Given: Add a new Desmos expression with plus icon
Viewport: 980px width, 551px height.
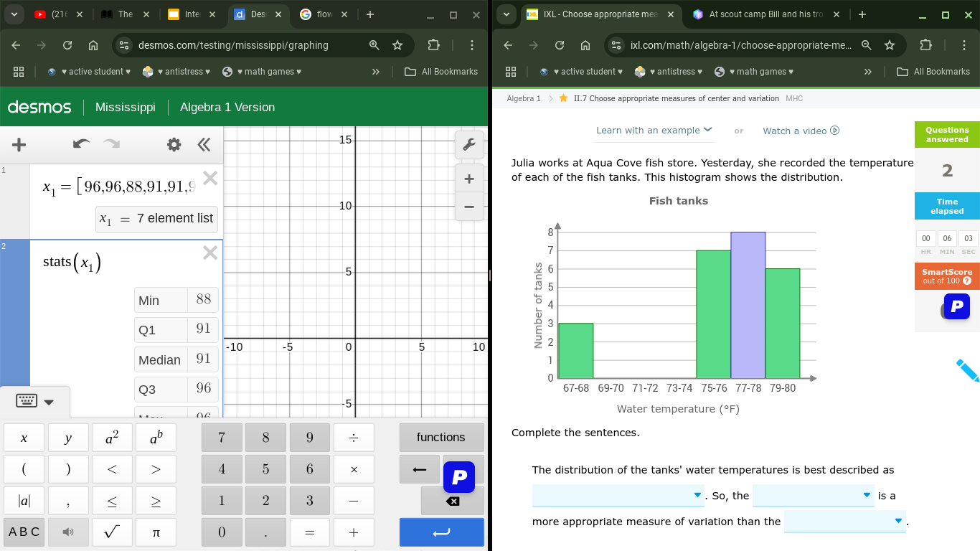Looking at the screenshot, I should pos(19,145).
